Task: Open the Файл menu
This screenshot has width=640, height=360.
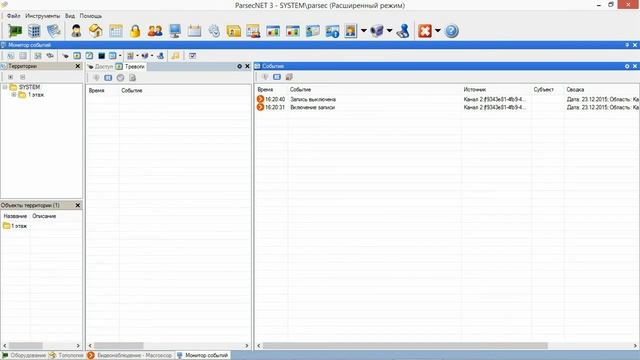Action: pyautogui.click(x=13, y=16)
